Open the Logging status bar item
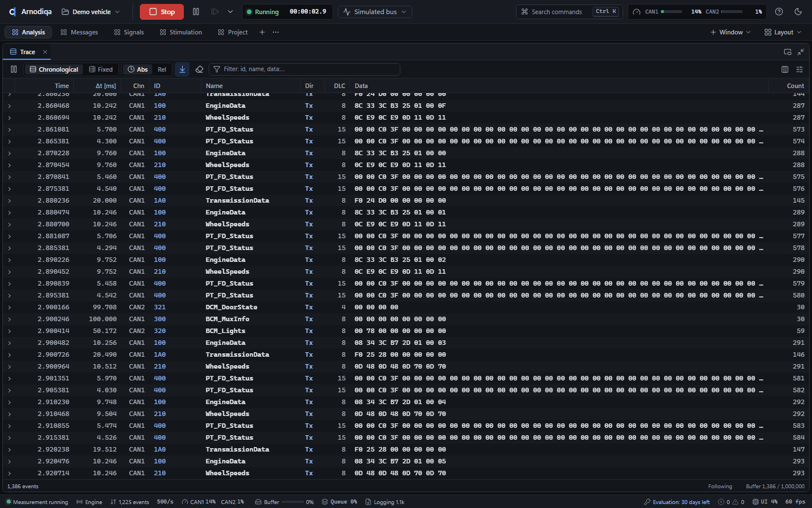The width and height of the screenshot is (812, 508). pos(385,502)
